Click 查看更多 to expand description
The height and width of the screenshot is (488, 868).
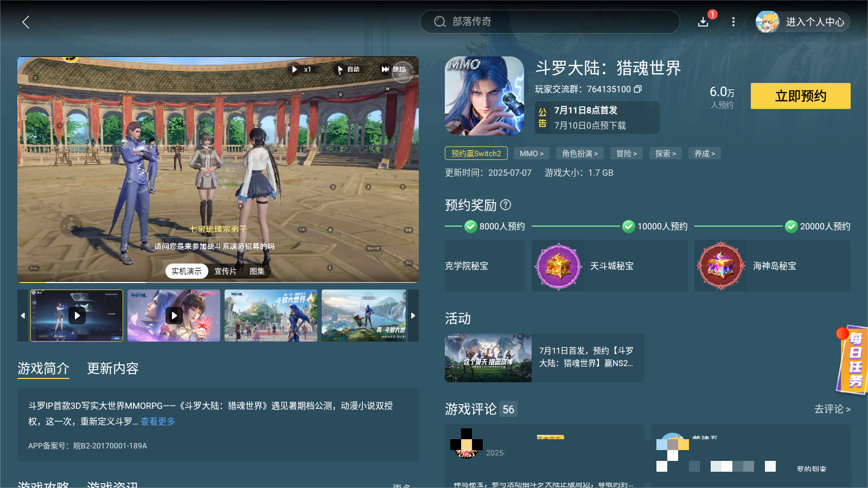(158, 421)
